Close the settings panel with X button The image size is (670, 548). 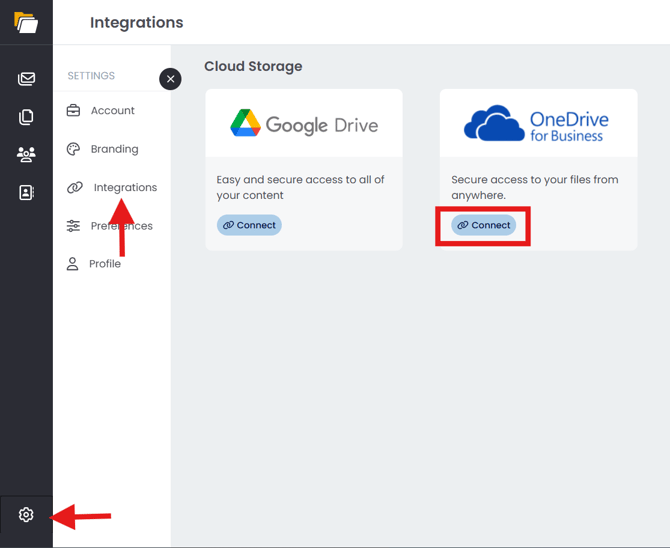coord(170,79)
